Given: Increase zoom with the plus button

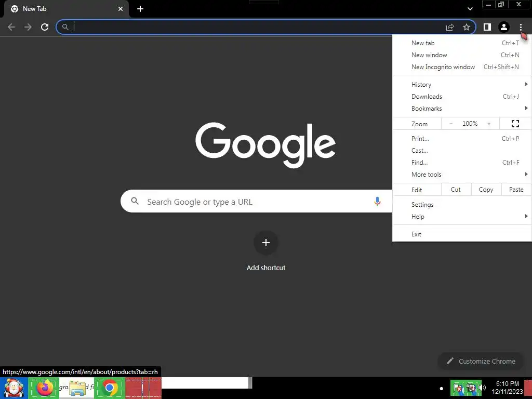Looking at the screenshot, I should 489,124.
